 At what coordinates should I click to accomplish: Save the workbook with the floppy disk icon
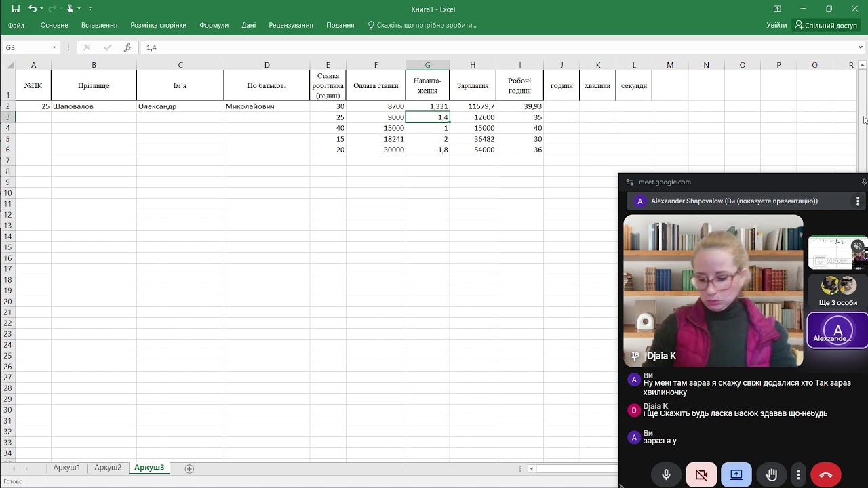click(16, 9)
